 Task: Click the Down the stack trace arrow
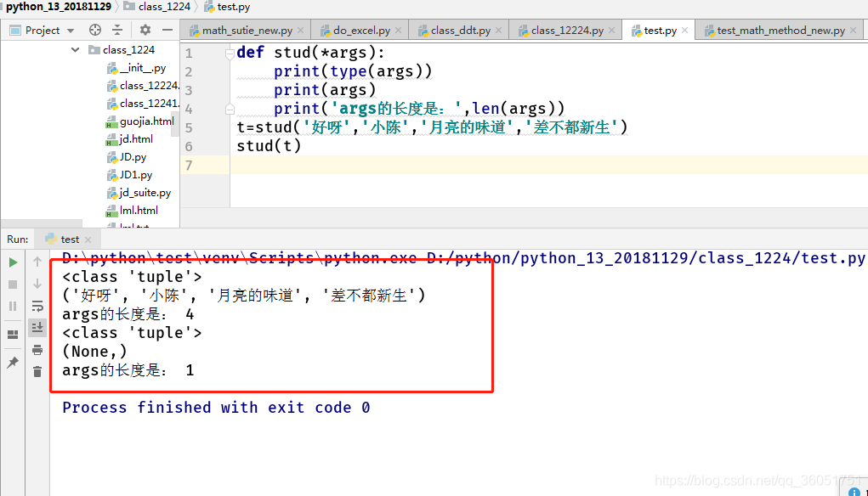(37, 284)
